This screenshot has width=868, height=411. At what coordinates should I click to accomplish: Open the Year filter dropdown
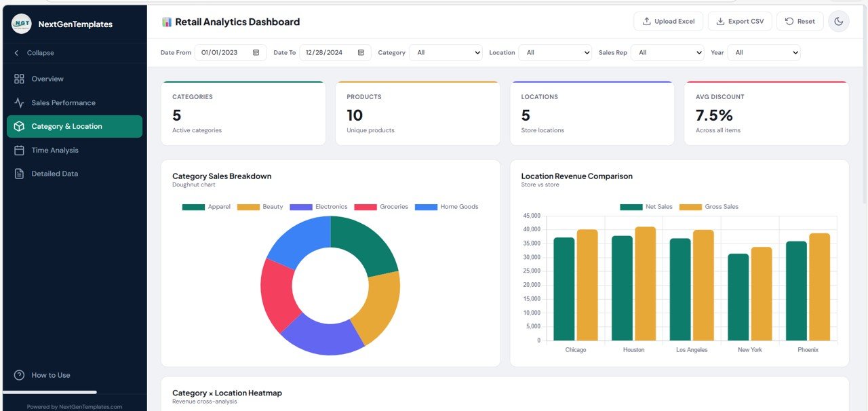pos(764,52)
